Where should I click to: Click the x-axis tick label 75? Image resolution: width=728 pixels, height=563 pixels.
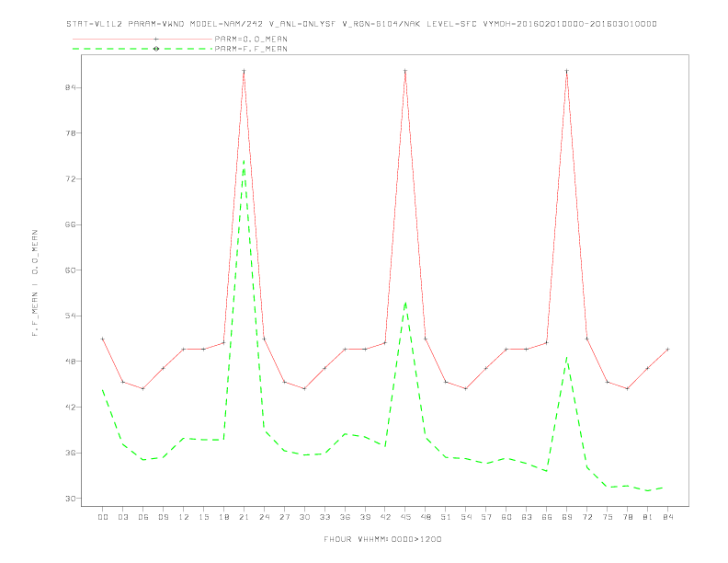click(608, 517)
